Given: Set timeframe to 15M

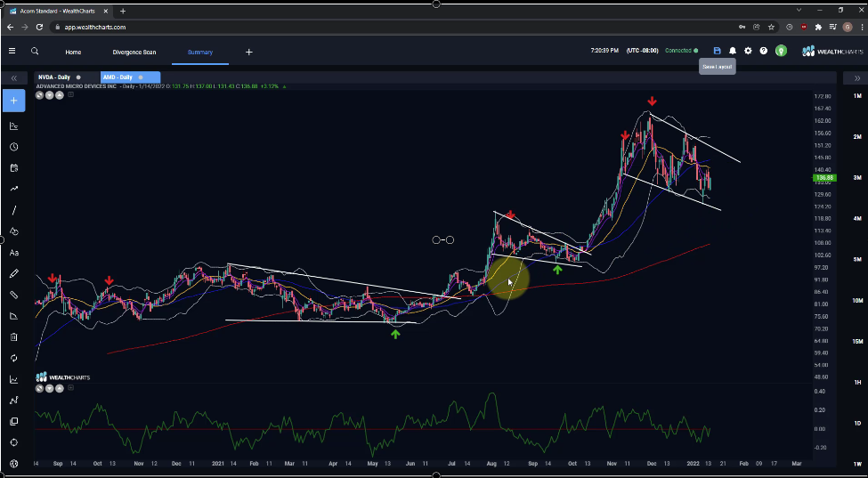Looking at the screenshot, I should pos(857,341).
